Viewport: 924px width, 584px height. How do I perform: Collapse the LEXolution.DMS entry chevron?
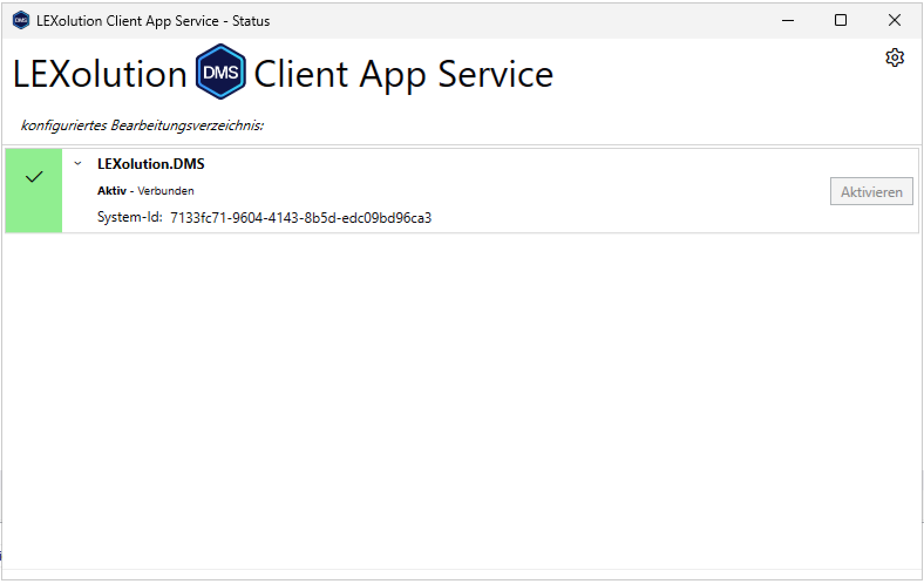click(77, 164)
